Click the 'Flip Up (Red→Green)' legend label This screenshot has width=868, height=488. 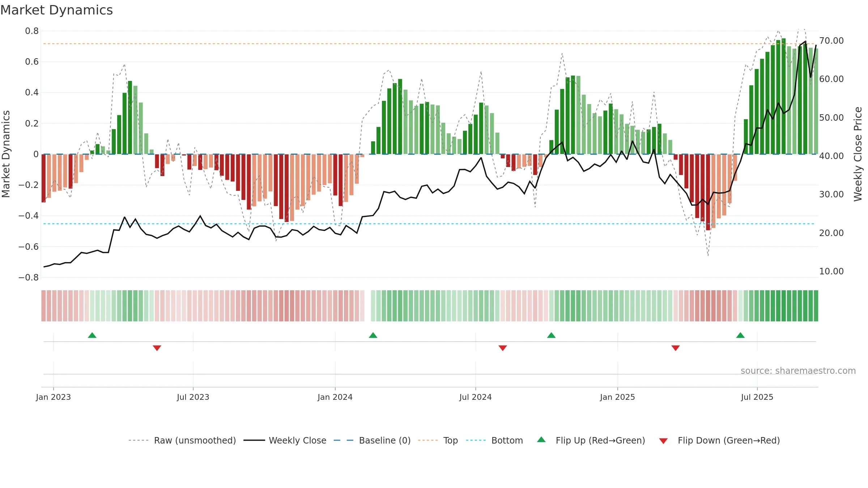click(600, 440)
